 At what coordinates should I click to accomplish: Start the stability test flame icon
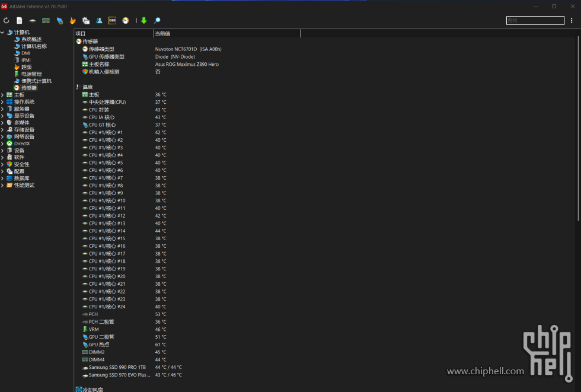(72, 20)
